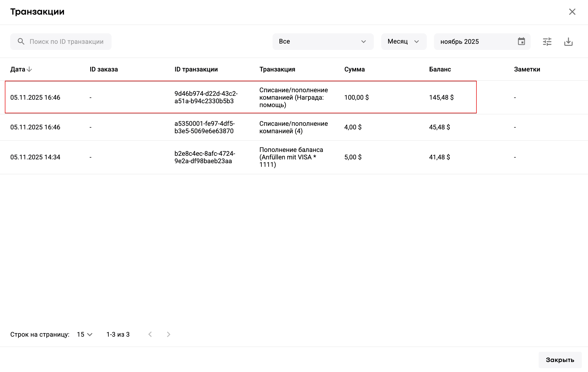Click the search magnifier icon
This screenshot has height=372, width=588.
(21, 42)
